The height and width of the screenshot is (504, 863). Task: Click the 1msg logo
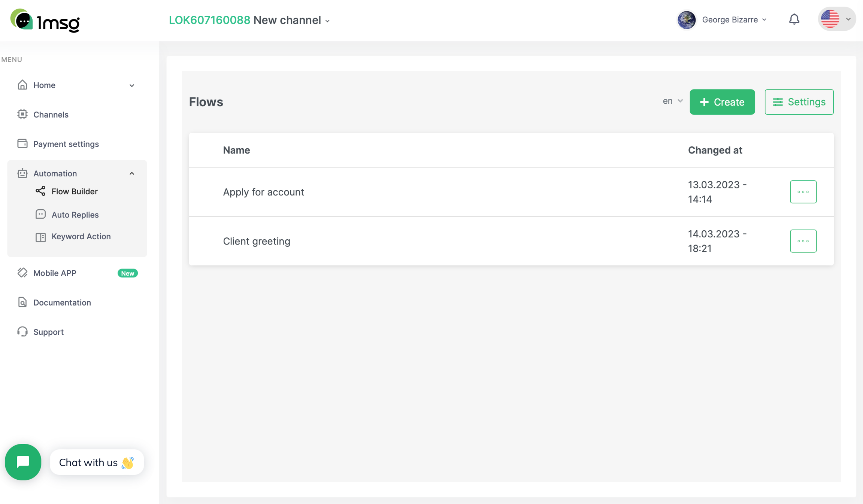[45, 21]
